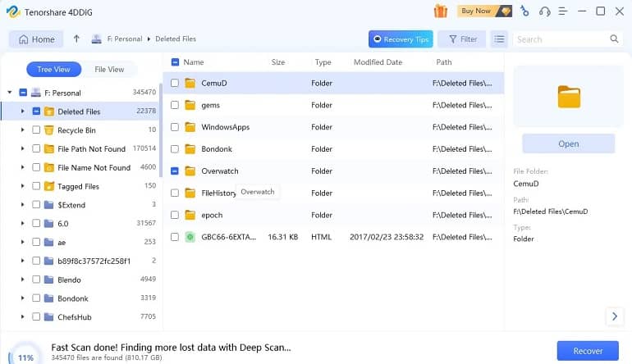This screenshot has width=632, height=364.
Task: Toggle the F: Personal tree checkbox
Action: (x=23, y=93)
